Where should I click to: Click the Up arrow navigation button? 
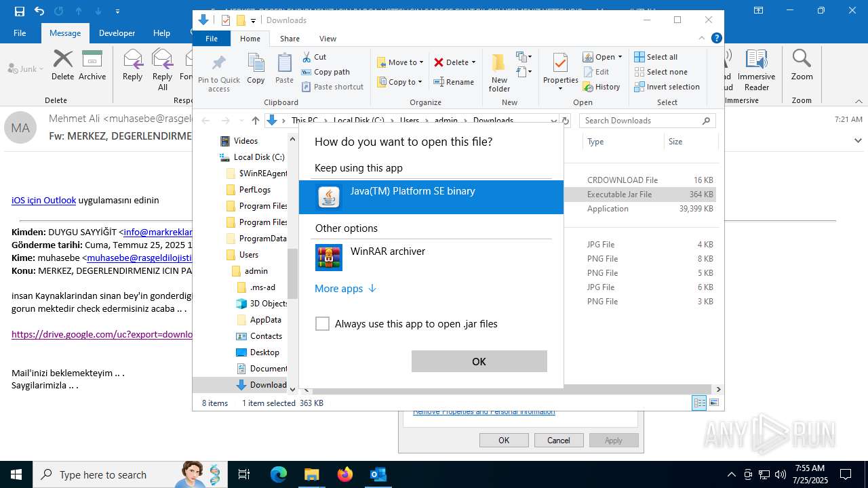click(255, 121)
